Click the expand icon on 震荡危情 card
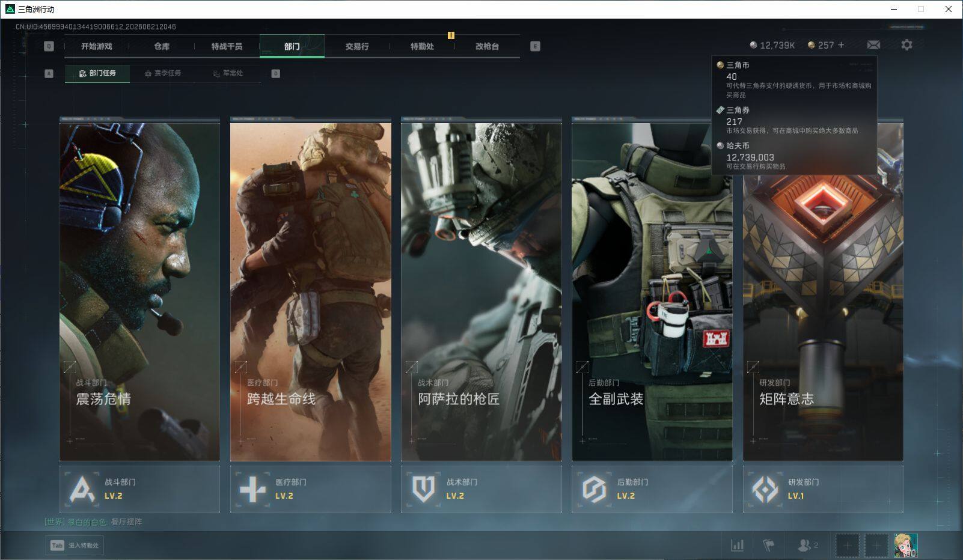The height and width of the screenshot is (560, 963). [70, 367]
